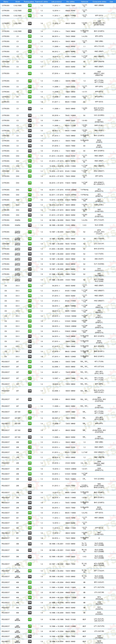Click PB icon in Peugeot 208 HMR (EB2FA) row
The image size is (116, 644).
(30, 463)
